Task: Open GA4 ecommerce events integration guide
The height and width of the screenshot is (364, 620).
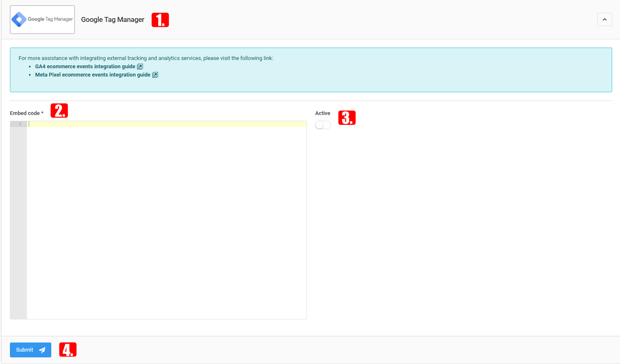Action: coord(85,67)
